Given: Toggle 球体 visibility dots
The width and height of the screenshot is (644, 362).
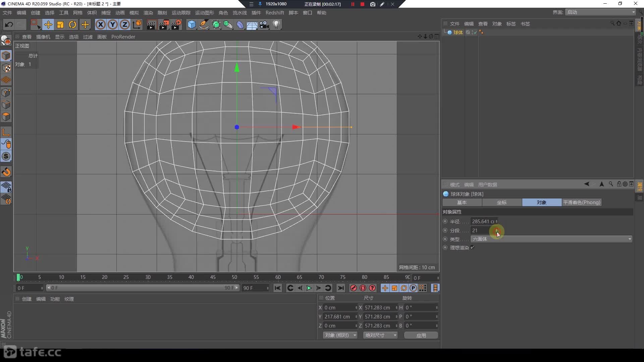Looking at the screenshot, I should 473,33.
